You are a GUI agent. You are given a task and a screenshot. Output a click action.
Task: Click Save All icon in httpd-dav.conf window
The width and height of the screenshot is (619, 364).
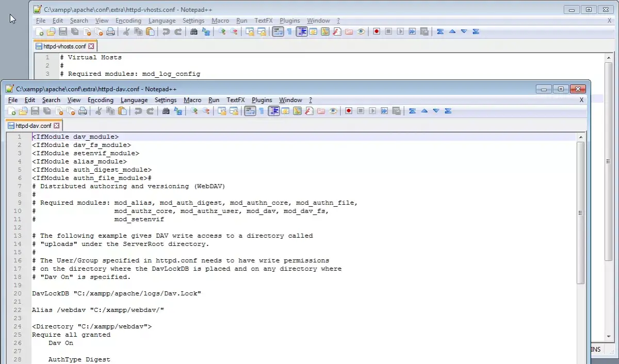coord(47,111)
